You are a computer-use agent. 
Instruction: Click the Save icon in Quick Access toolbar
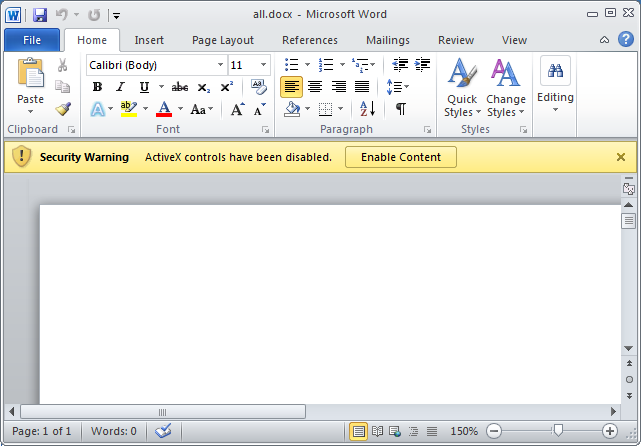click(x=40, y=15)
